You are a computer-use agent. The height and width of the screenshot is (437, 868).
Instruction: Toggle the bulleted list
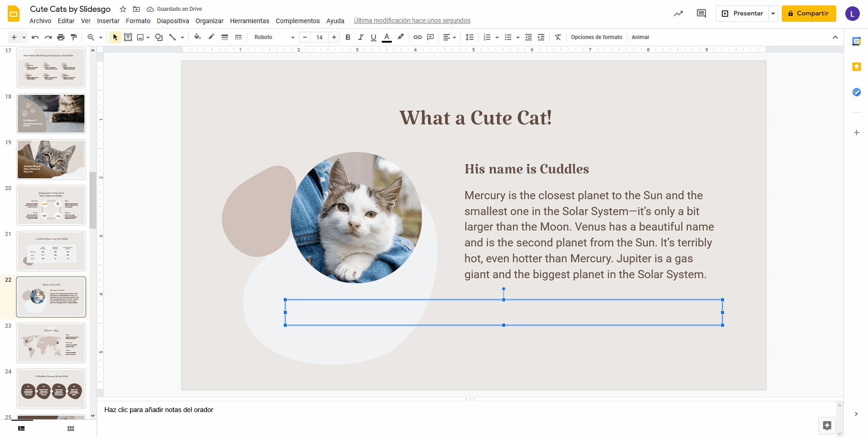coord(508,37)
